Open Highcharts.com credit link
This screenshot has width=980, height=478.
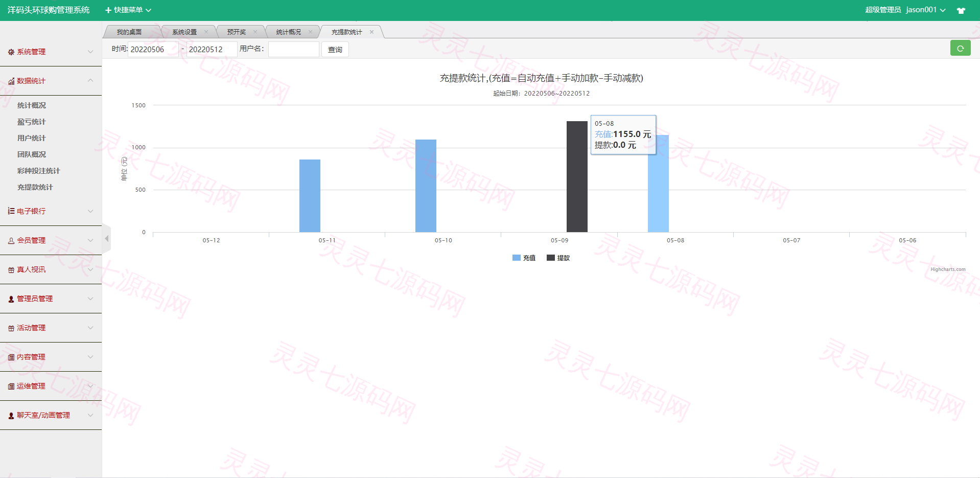[948, 269]
